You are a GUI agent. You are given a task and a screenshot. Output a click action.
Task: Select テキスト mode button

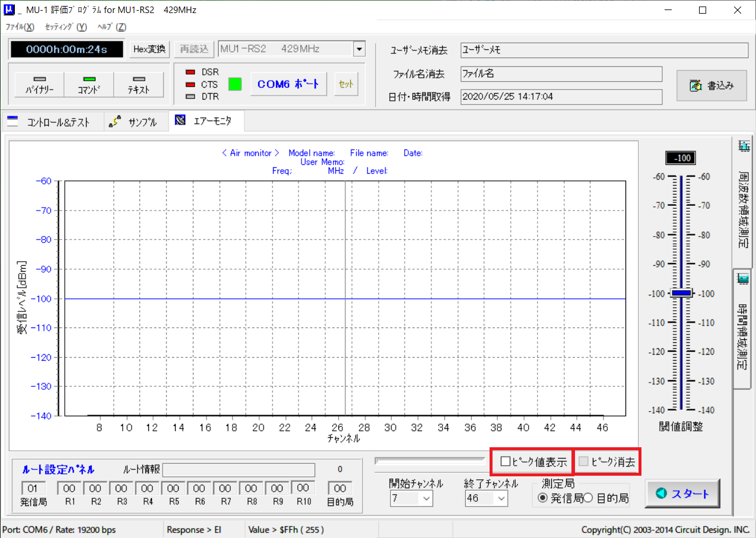[139, 85]
